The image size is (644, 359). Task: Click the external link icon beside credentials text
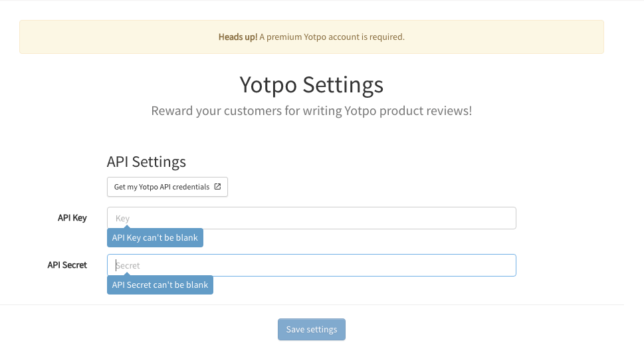coord(217,187)
